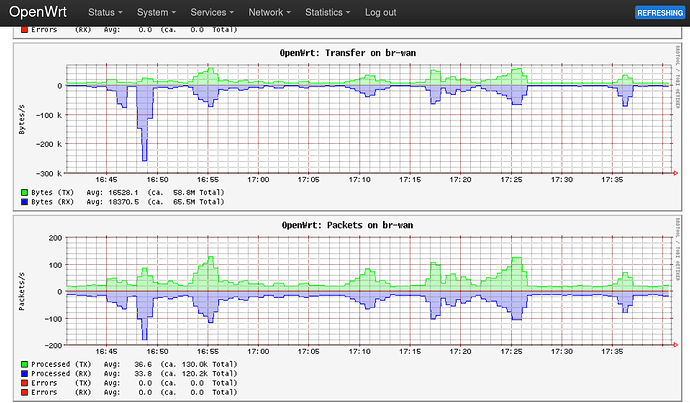690x403 pixels.
Task: Click the 17:25 label on Packets graph
Action: click(x=511, y=352)
